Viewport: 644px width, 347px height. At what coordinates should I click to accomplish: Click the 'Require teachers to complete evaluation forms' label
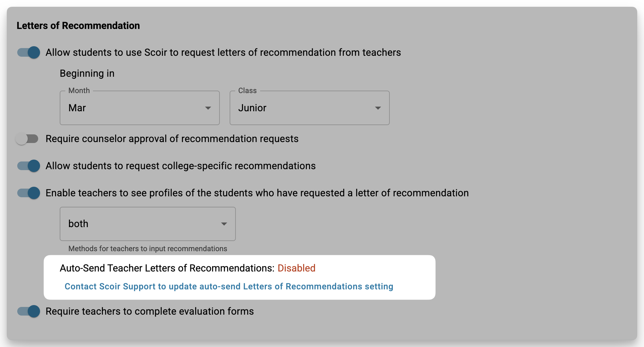(x=150, y=312)
